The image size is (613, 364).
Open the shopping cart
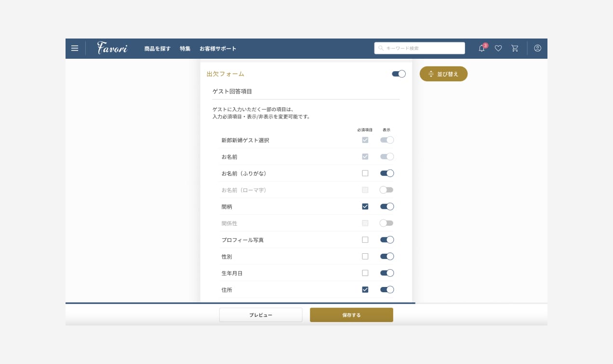point(515,48)
